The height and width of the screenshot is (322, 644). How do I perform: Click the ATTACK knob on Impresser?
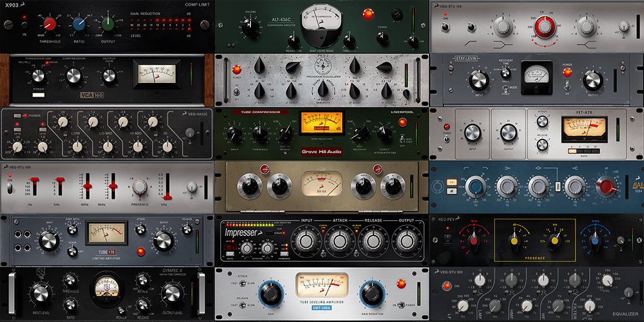click(340, 241)
